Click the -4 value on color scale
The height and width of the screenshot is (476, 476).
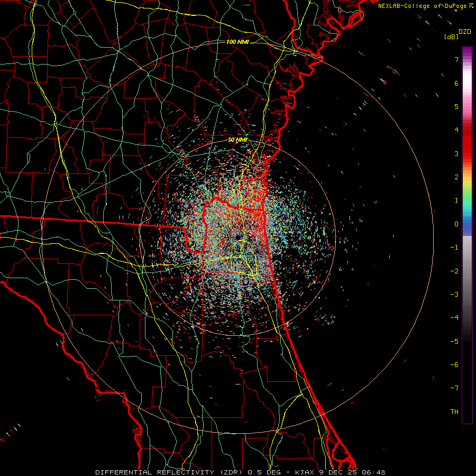[454, 317]
